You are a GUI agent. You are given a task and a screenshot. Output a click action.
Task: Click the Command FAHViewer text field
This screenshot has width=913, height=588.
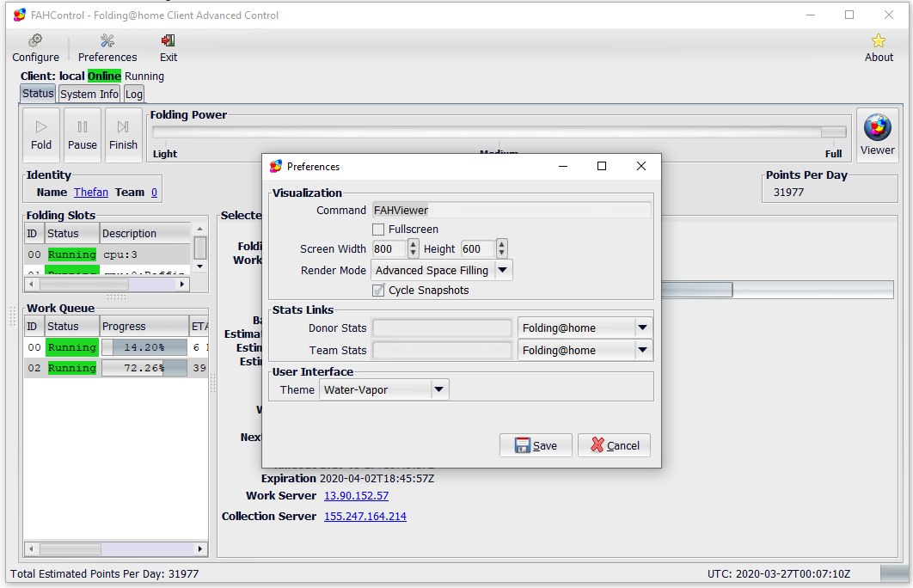[511, 210]
